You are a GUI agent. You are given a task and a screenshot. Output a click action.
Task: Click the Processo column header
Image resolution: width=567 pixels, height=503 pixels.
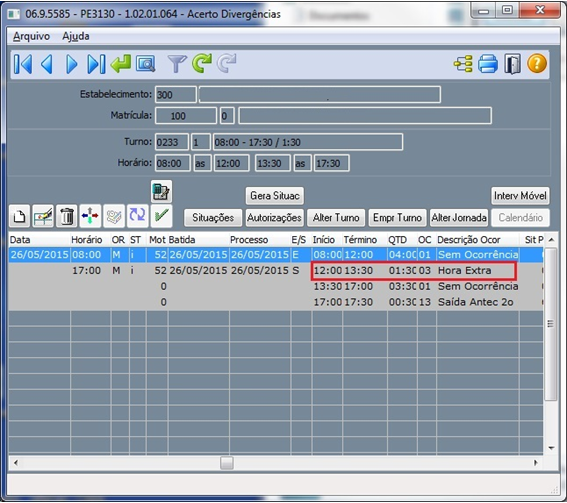pos(260,240)
